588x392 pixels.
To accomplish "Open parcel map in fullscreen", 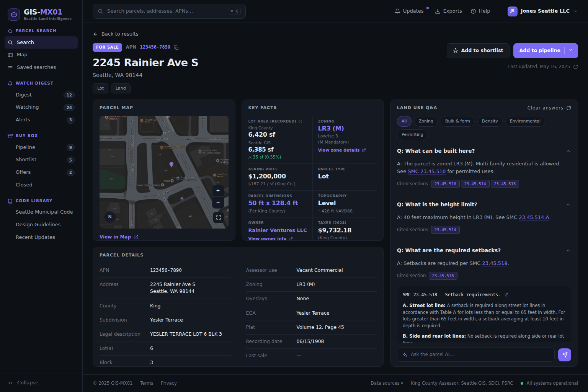I will 219,217.
